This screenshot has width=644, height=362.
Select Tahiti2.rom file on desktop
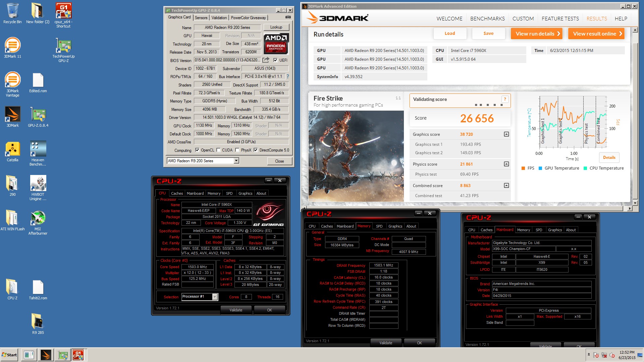tap(38, 290)
